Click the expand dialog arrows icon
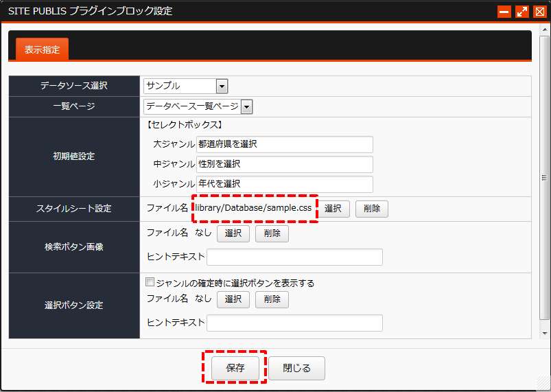This screenshot has width=551, height=392. [x=521, y=12]
